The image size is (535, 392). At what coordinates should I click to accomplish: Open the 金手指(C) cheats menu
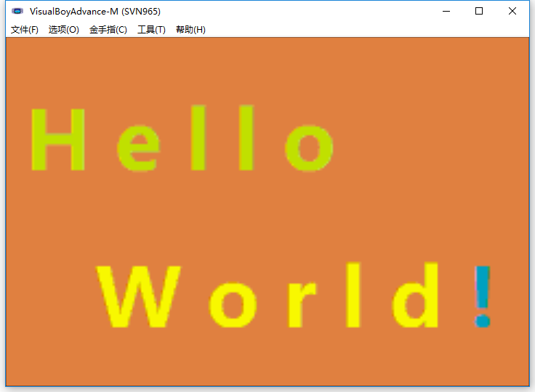click(x=108, y=30)
